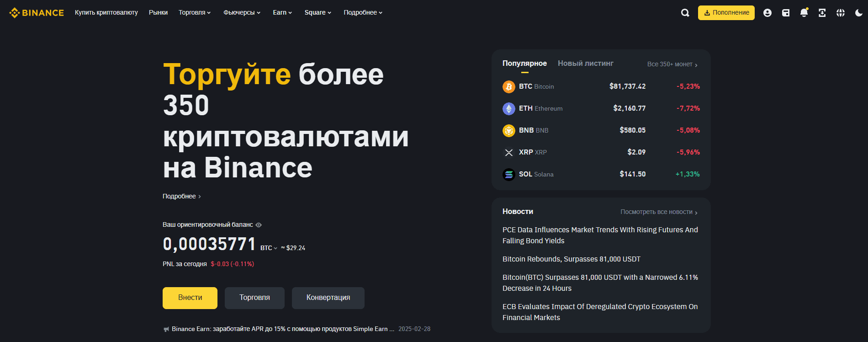
Task: Click the Binance logo
Action: tap(37, 13)
